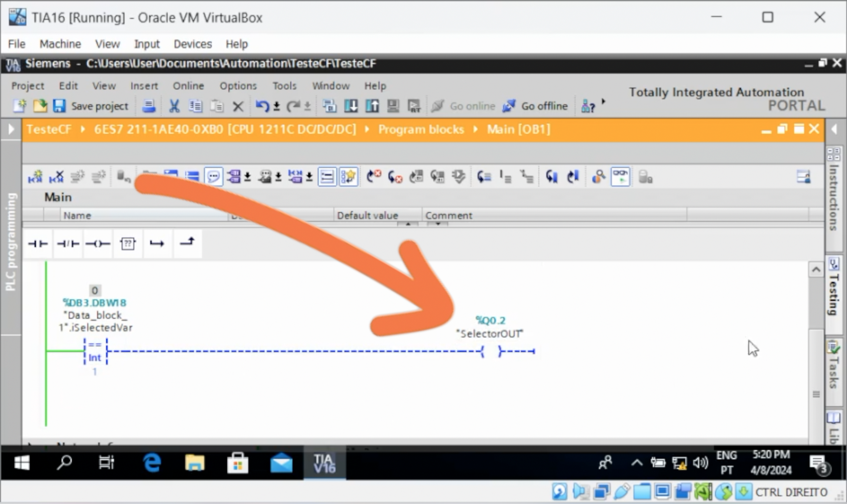Insert an empty box instruction
This screenshot has width=847, height=504.
[128, 244]
